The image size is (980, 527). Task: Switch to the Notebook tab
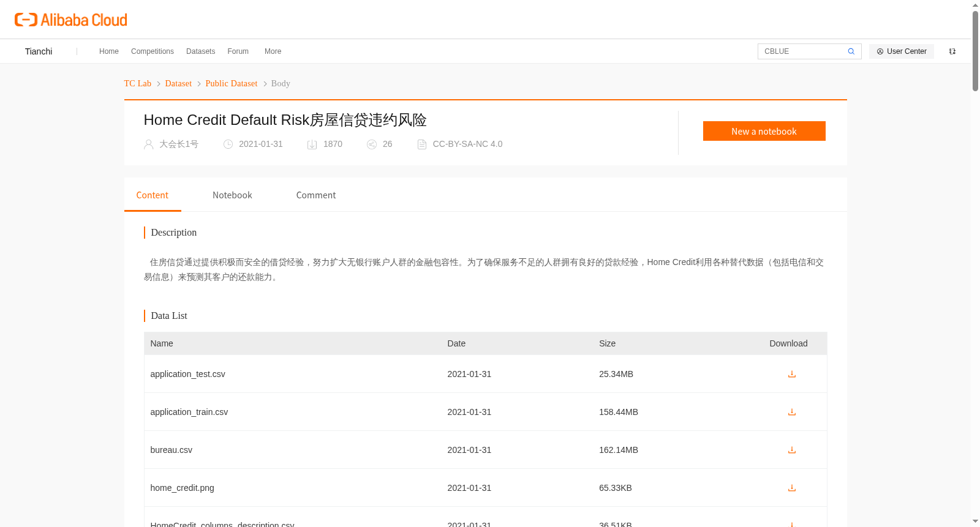coord(232,195)
